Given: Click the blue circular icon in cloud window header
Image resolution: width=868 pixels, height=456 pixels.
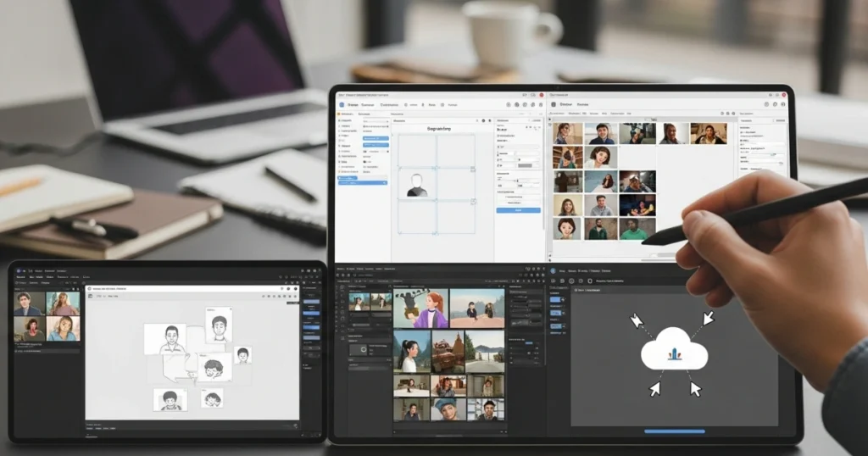Looking at the screenshot, I should click(553, 270).
